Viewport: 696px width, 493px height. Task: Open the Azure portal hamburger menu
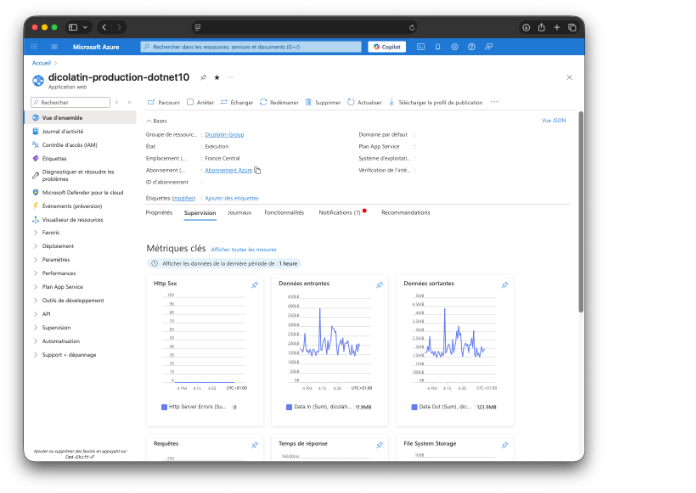click(54, 47)
